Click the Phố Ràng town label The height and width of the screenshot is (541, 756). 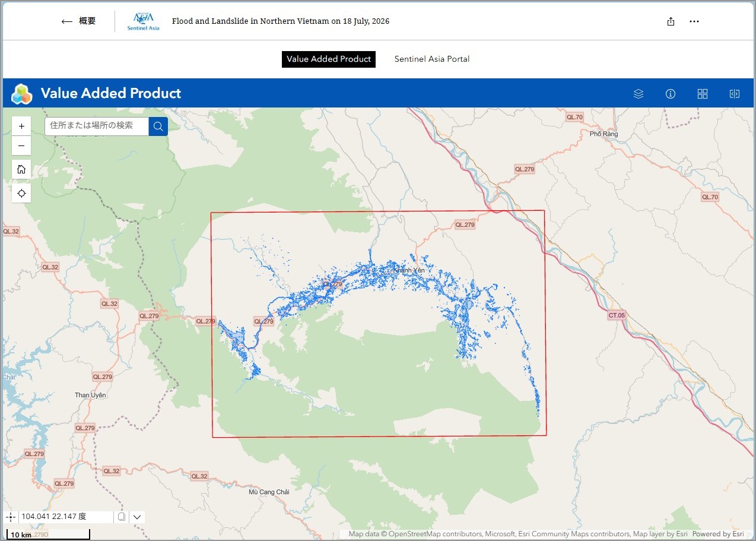point(603,134)
